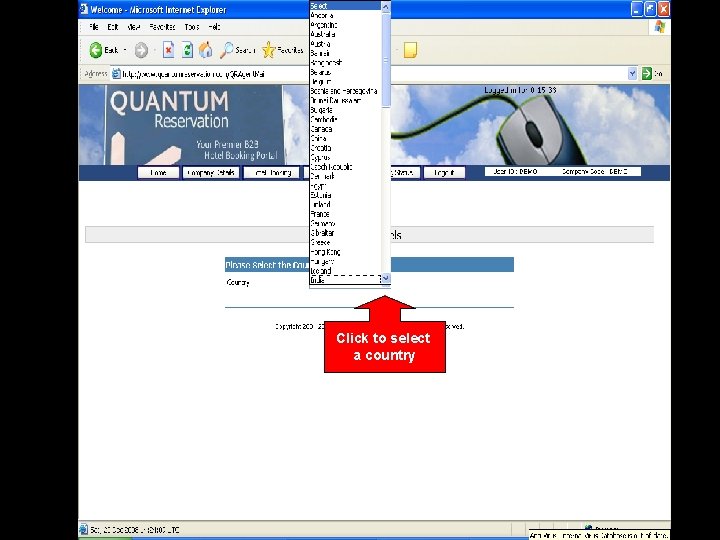Click the IE icon in title bar
720x540 pixels.
pyautogui.click(x=84, y=9)
